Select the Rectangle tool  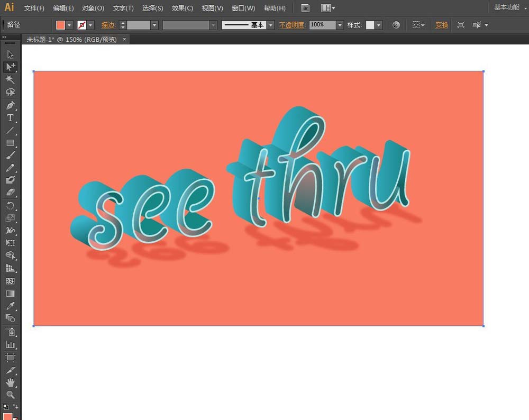[10, 143]
